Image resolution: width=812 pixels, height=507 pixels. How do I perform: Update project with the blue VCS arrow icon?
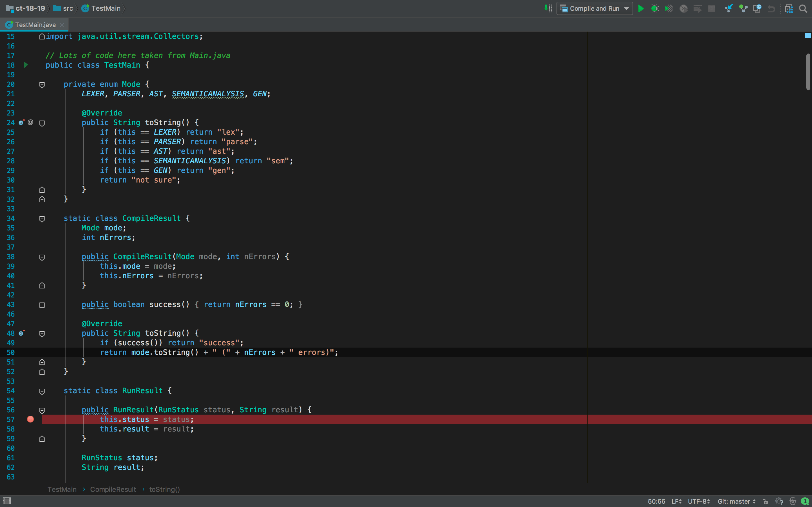point(729,8)
